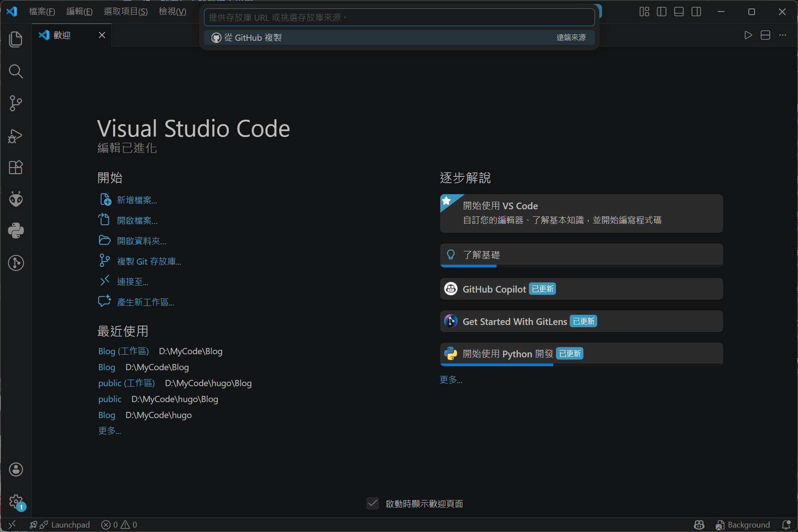Open the 檢視(V) menu
Viewport: 798px width, 532px height.
tap(172, 12)
